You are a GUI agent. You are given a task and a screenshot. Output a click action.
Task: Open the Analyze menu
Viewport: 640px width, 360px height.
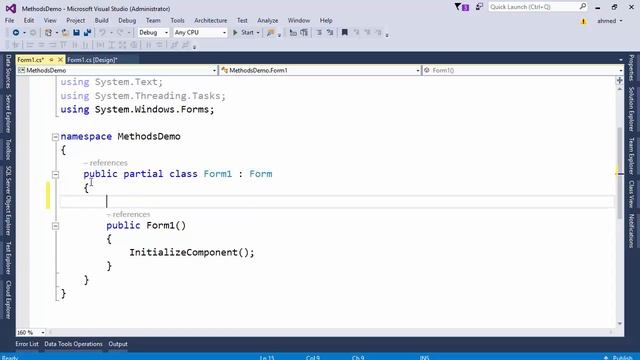(268, 20)
